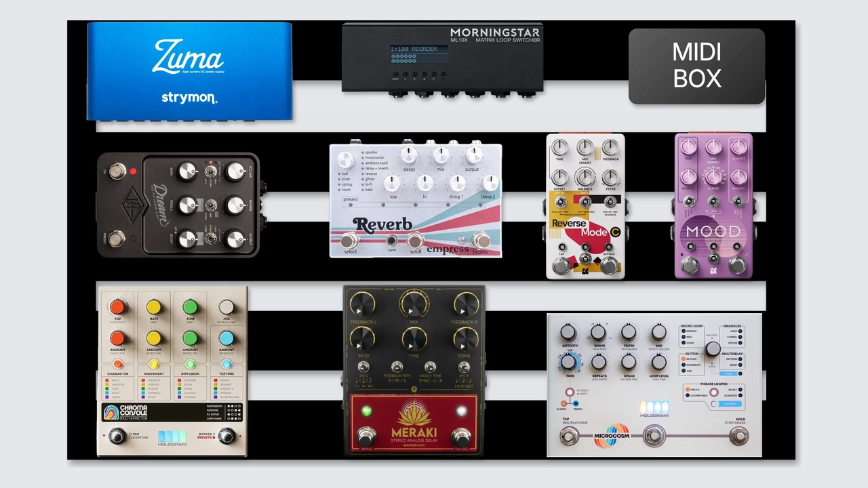The image size is (868, 488).
Task: Tap the BYPASS footswitch on Reverse Mode C
Action: click(x=609, y=266)
